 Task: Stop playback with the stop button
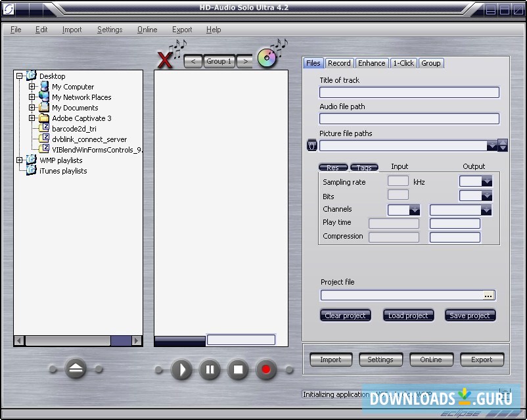pyautogui.click(x=238, y=369)
